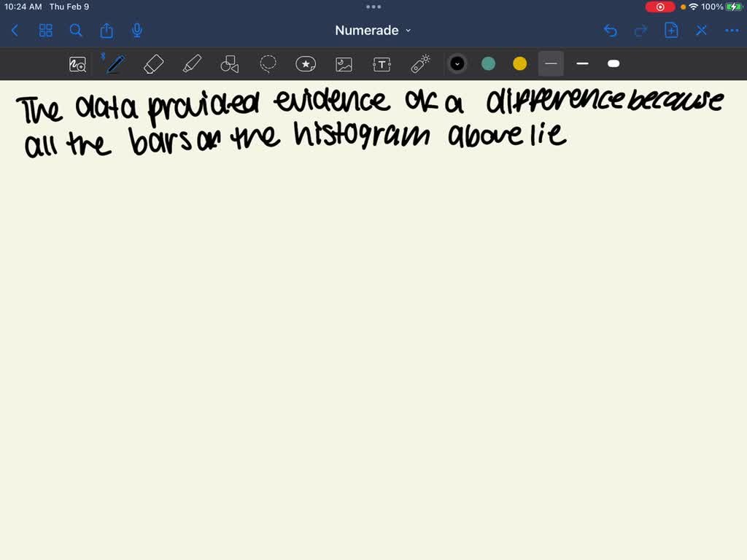
Task: Open the Search panel
Action: coord(76,31)
